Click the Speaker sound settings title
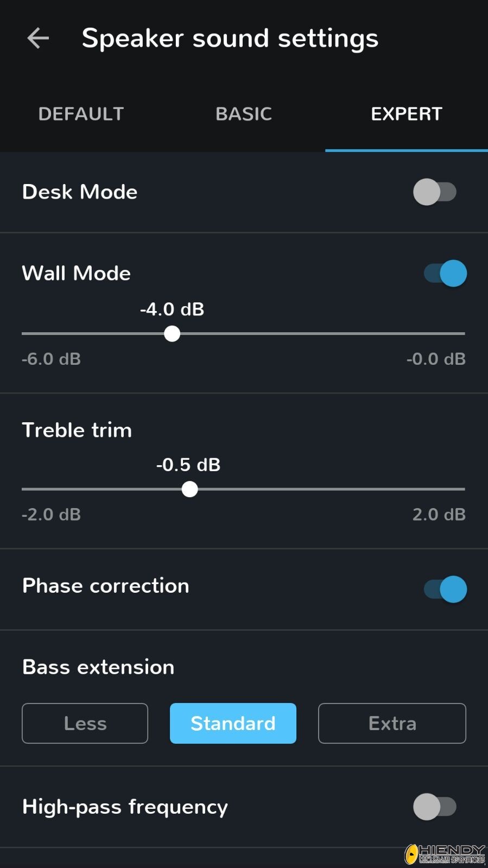Screen dimensions: 488x868 (x=230, y=38)
